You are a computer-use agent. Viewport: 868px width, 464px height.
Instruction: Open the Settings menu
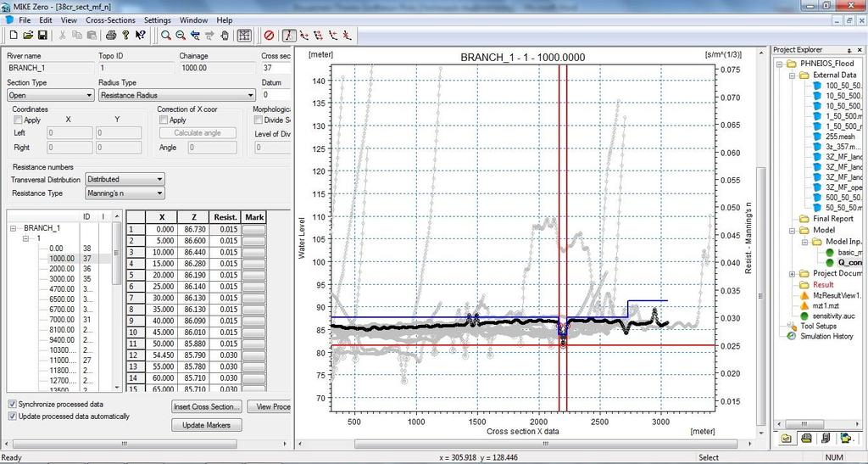point(157,20)
